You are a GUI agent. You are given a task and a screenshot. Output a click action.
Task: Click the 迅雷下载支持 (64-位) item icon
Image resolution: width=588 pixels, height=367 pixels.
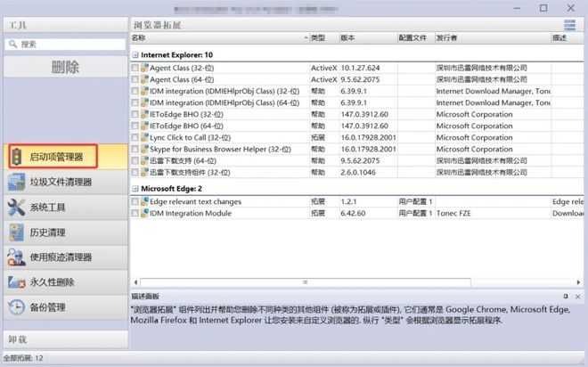pos(144,161)
